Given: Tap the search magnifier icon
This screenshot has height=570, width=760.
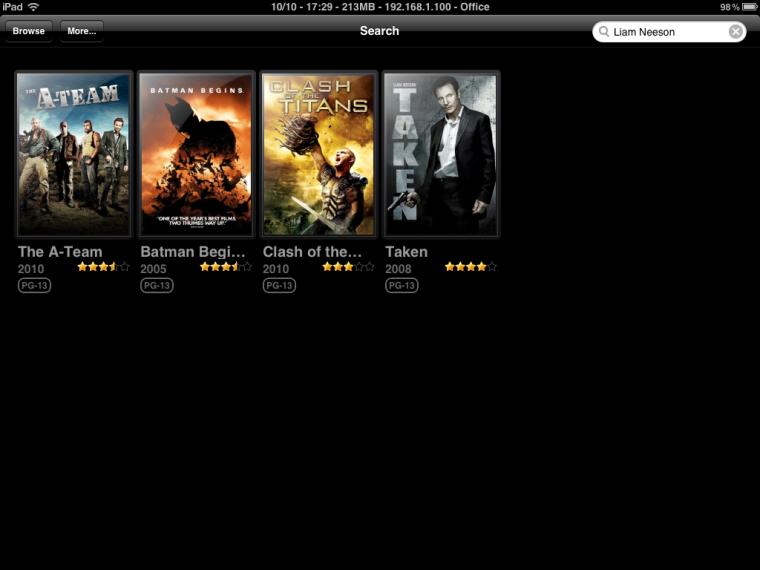Looking at the screenshot, I should tap(603, 32).
